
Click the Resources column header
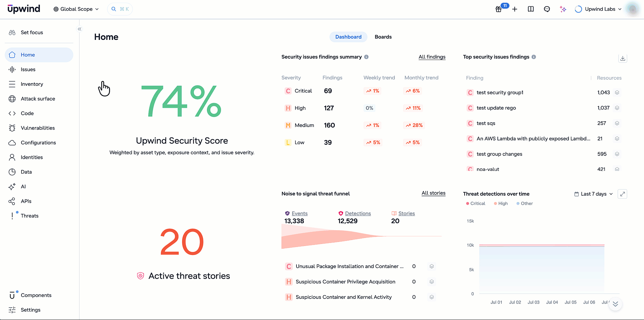click(609, 78)
